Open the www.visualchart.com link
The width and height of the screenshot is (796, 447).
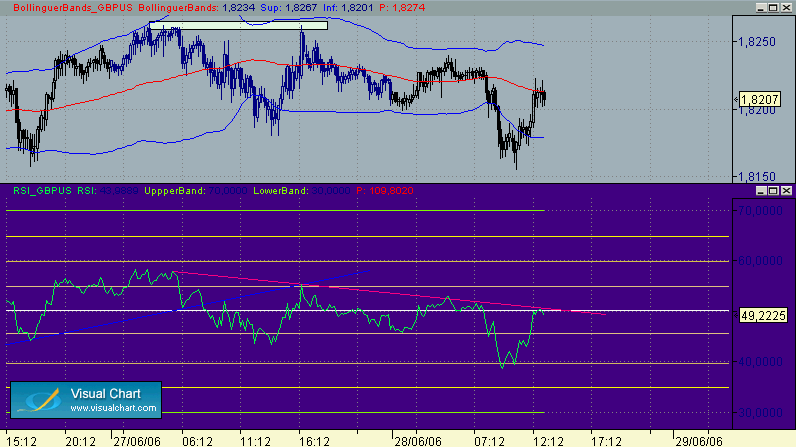pyautogui.click(x=113, y=408)
